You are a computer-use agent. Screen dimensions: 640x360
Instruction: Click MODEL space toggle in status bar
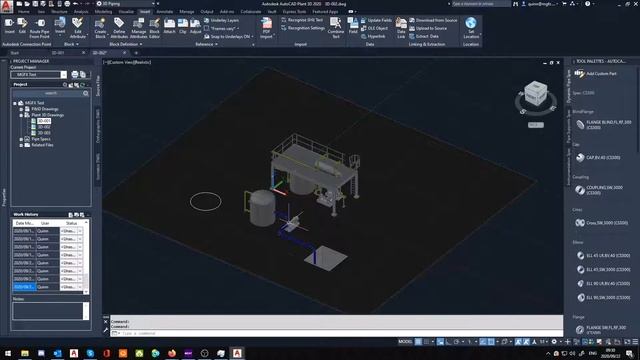coord(405,342)
